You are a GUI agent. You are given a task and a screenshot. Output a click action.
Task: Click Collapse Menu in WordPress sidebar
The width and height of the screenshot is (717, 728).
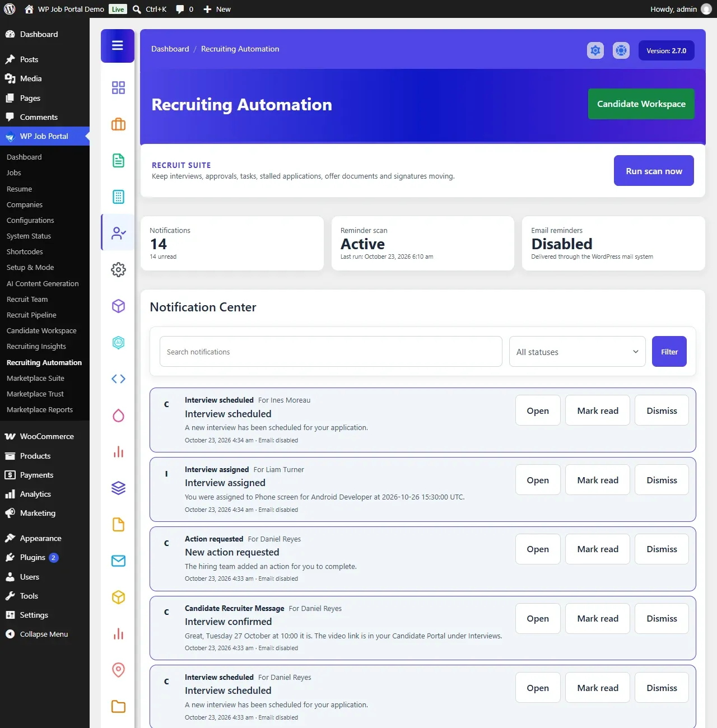coord(45,634)
